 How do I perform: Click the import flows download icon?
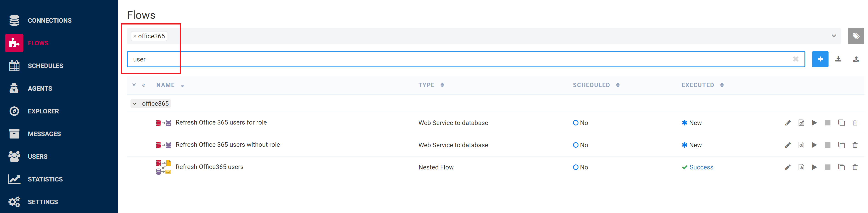(x=838, y=59)
